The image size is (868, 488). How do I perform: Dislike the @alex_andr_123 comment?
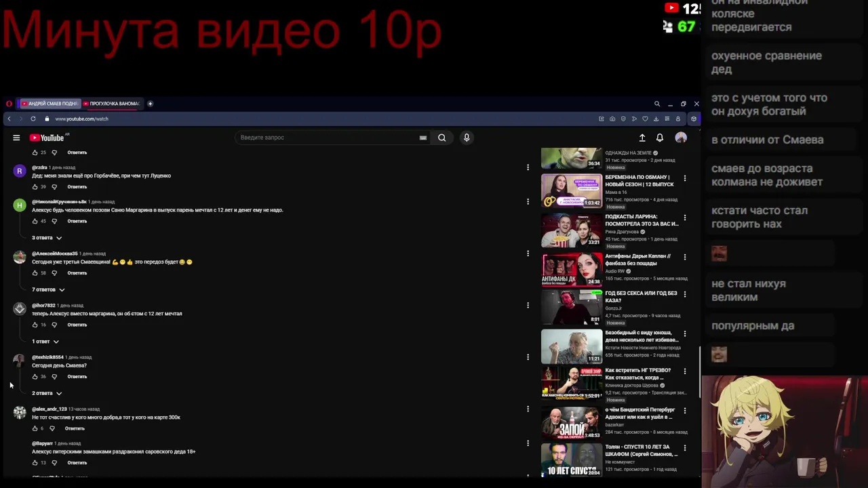(52, 428)
